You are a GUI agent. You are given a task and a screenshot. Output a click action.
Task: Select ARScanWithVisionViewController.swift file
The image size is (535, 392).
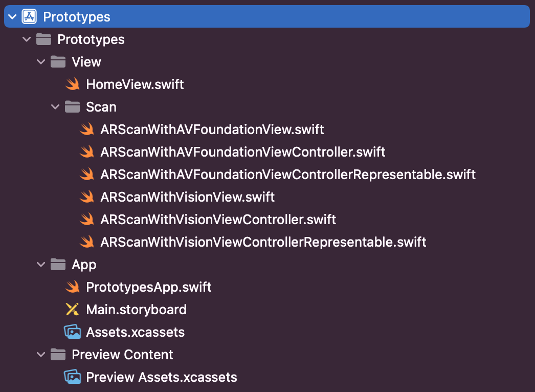pos(218,219)
